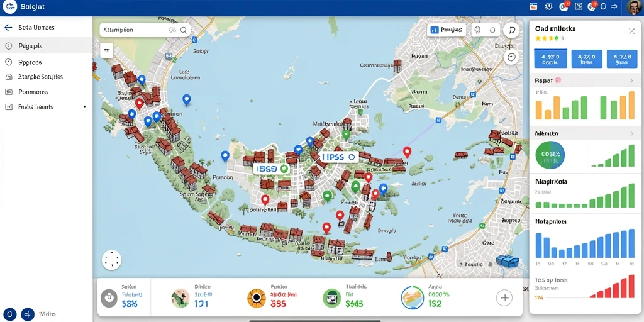Click the blue 3D box icon on the map
Image resolution: width=644 pixels, height=322 pixels.
[x=508, y=261]
